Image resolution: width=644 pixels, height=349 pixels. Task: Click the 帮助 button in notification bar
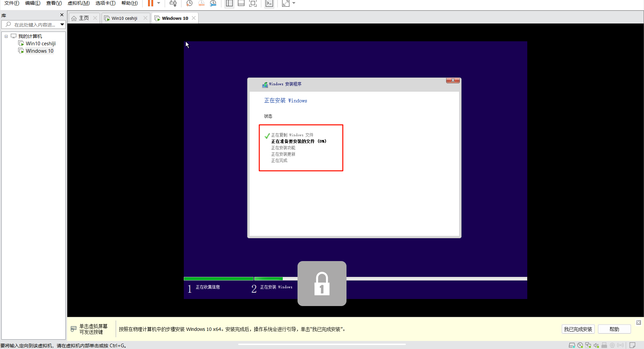pyautogui.click(x=614, y=329)
